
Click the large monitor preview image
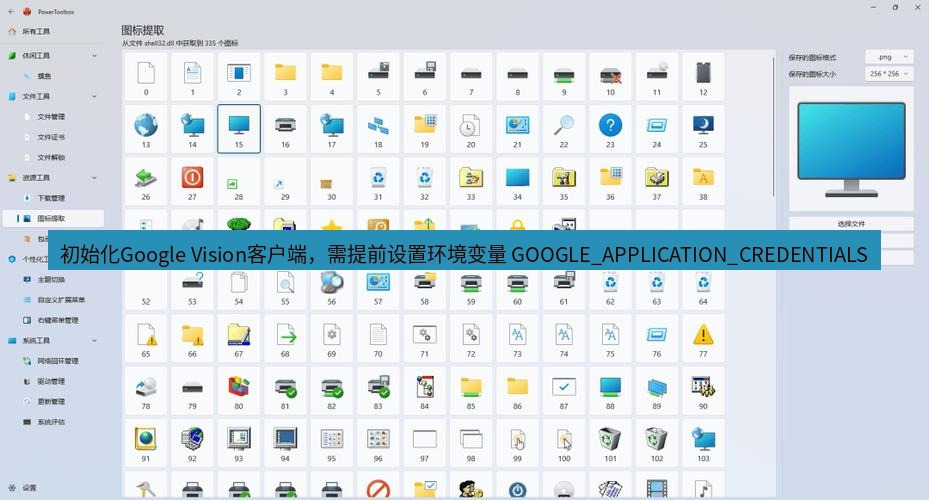tap(851, 149)
